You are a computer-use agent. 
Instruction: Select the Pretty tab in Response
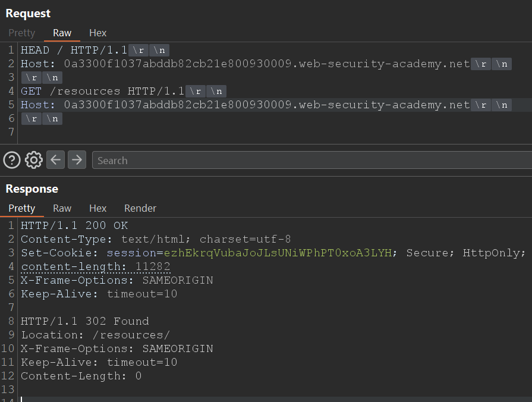click(22, 208)
